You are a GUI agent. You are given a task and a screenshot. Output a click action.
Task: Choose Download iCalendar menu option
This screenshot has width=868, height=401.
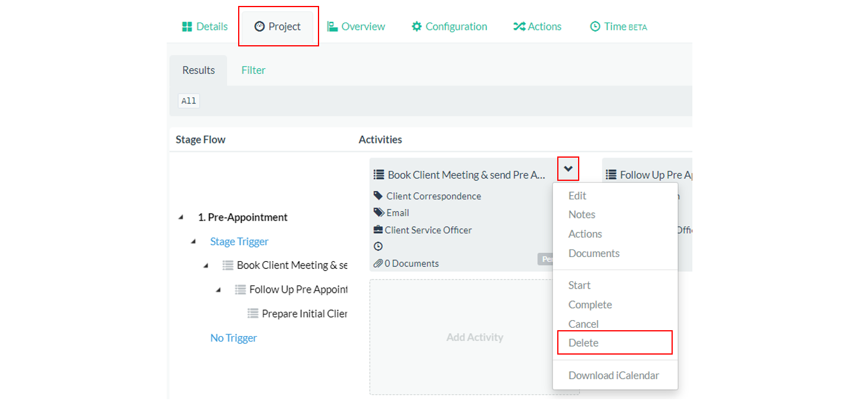pyautogui.click(x=613, y=375)
